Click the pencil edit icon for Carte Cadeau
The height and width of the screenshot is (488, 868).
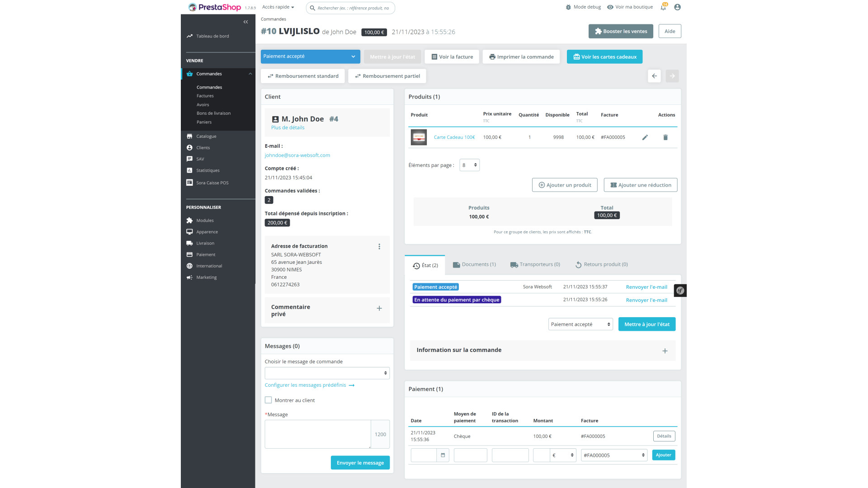click(645, 137)
